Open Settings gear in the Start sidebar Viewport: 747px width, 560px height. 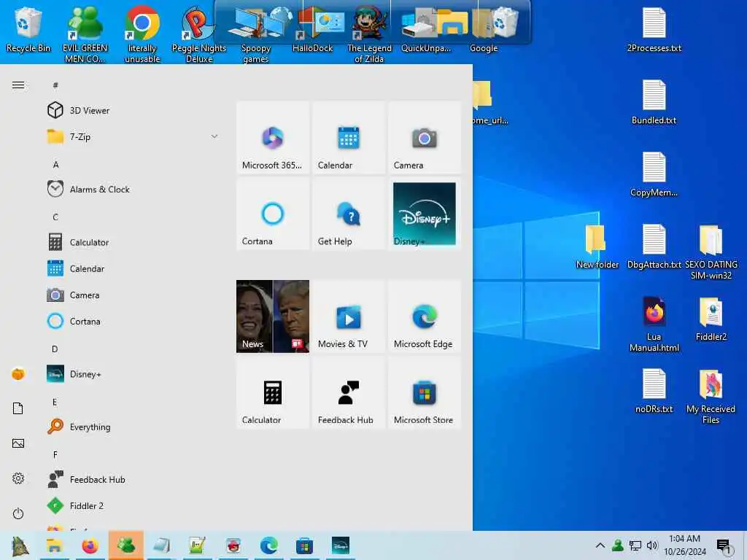click(18, 478)
